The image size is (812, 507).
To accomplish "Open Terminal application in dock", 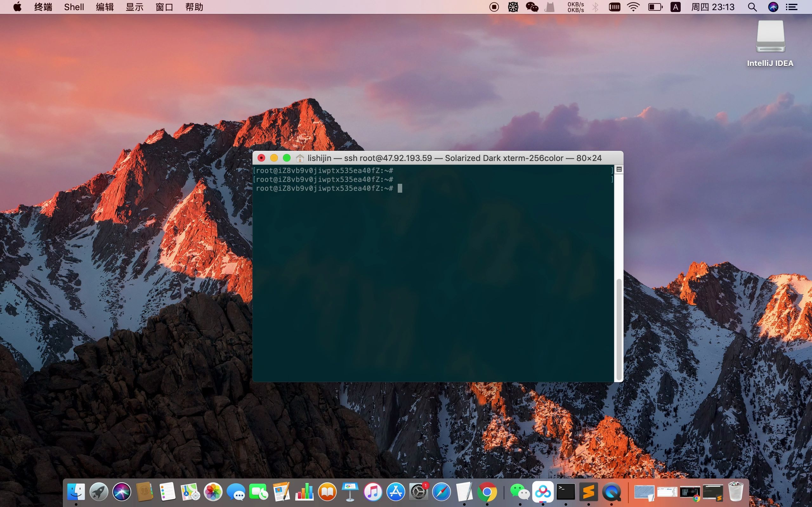I will point(565,491).
